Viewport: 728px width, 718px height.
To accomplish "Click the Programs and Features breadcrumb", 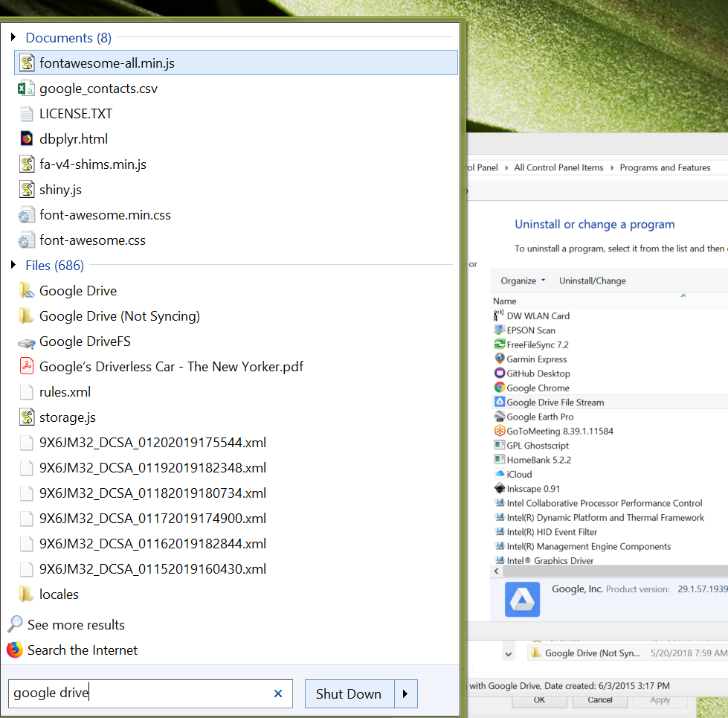I will coord(663,167).
